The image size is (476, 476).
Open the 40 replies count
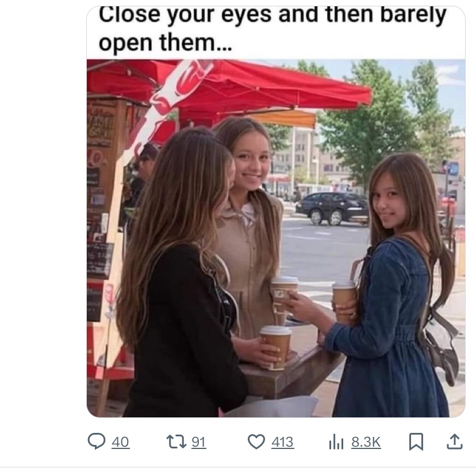pyautogui.click(x=120, y=442)
